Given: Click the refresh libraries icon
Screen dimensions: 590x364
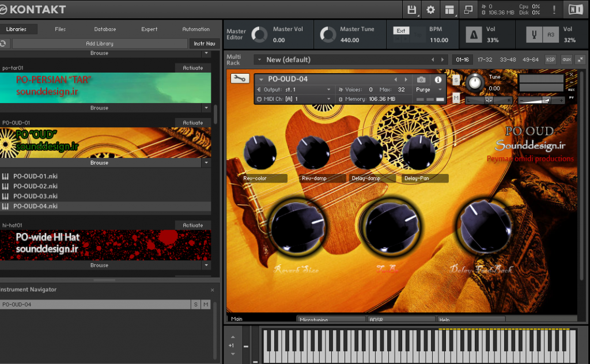Looking at the screenshot, I should pyautogui.click(x=3, y=44).
